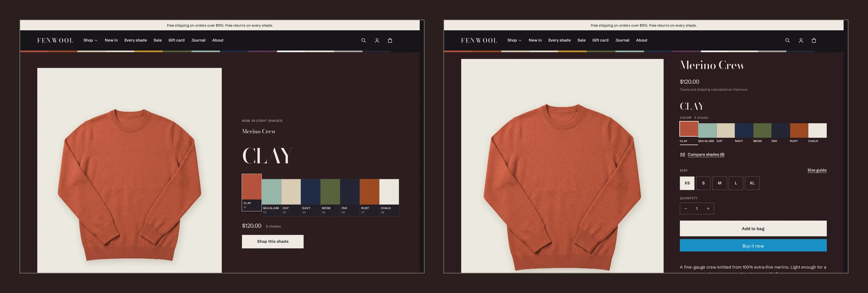Expand Shop dropdown in right product page nav
Image resolution: width=868 pixels, height=293 pixels.
coord(514,40)
